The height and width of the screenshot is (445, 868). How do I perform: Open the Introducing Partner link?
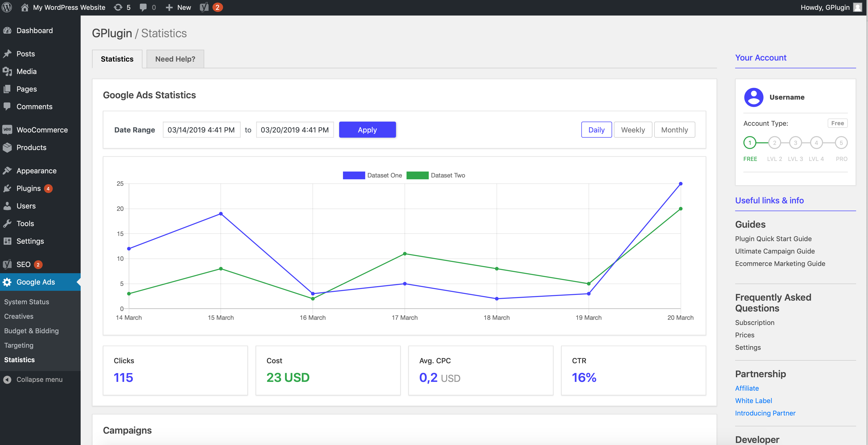(x=765, y=413)
